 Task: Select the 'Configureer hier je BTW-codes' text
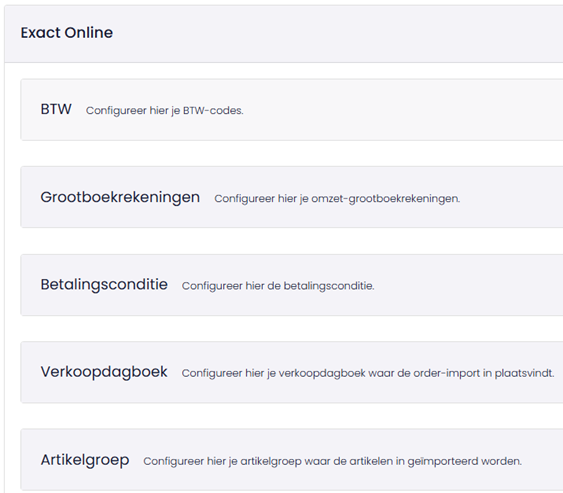(x=164, y=111)
